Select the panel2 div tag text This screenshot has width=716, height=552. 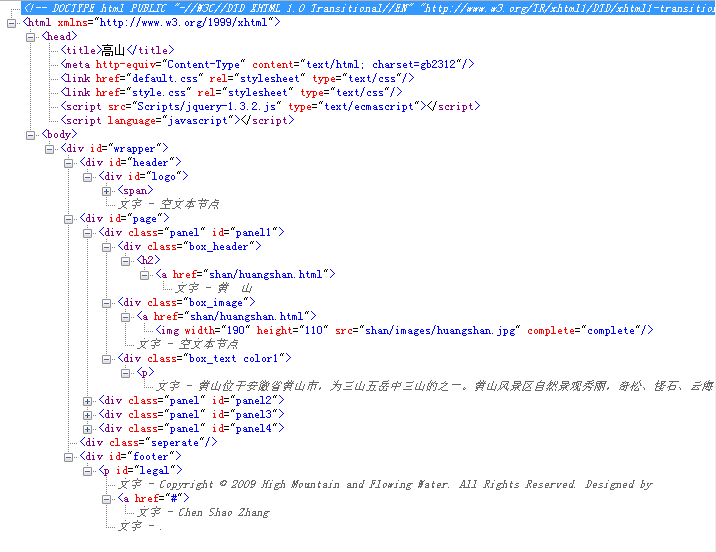point(192,400)
